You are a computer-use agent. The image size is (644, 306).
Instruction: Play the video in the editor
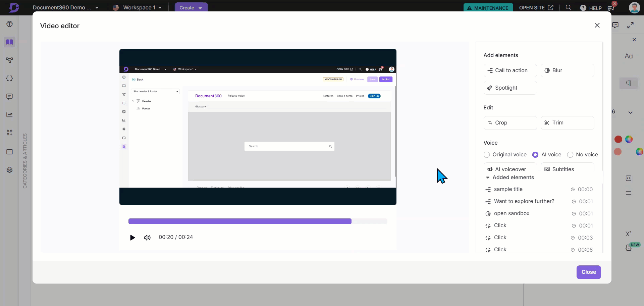[x=132, y=238]
